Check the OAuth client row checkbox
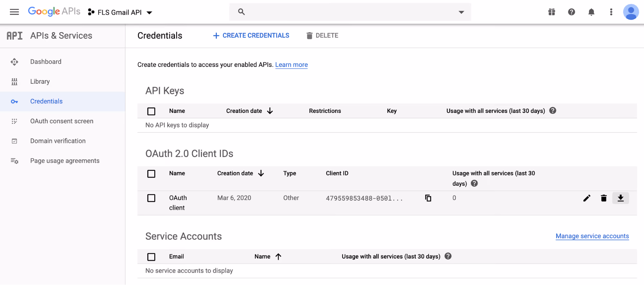Screen dimensions: 644x285 point(151,198)
